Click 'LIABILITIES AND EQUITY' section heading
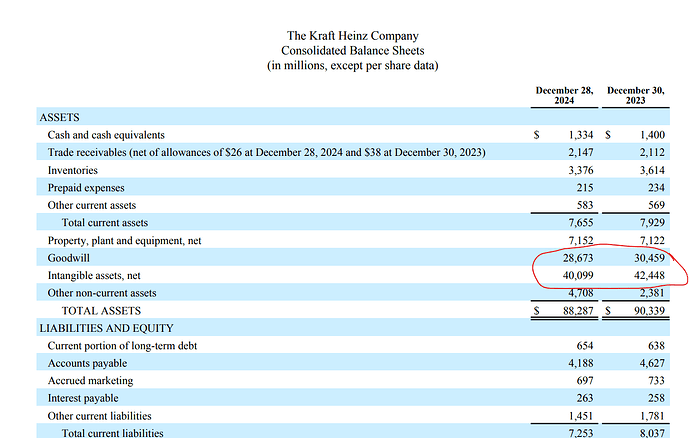Screen dimensions: 690x438 click(106, 328)
